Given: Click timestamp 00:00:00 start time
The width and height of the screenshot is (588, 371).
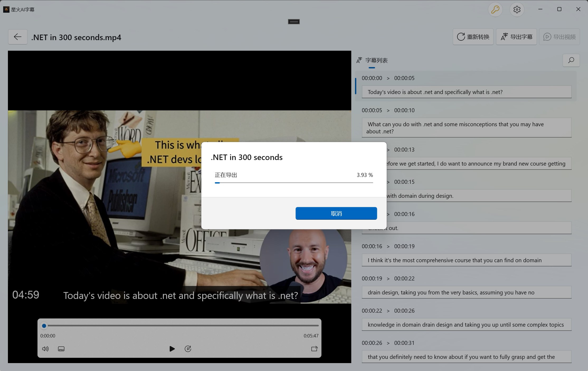Looking at the screenshot, I should click(372, 78).
